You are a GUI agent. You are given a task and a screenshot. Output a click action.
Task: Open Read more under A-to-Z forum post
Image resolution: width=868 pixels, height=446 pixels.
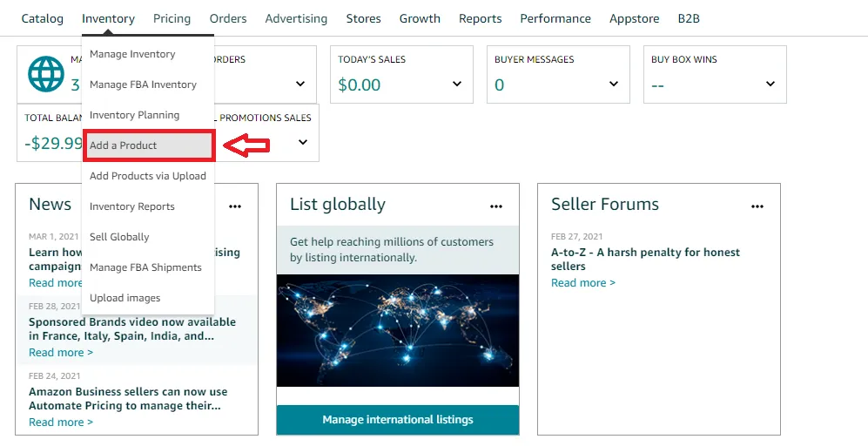click(583, 282)
